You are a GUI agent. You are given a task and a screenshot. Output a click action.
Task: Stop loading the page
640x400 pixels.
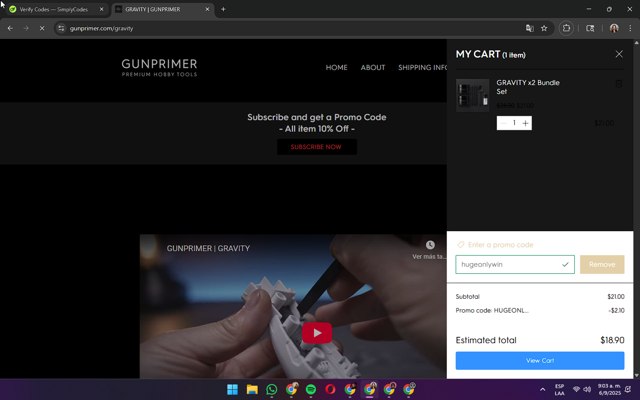pos(42,28)
